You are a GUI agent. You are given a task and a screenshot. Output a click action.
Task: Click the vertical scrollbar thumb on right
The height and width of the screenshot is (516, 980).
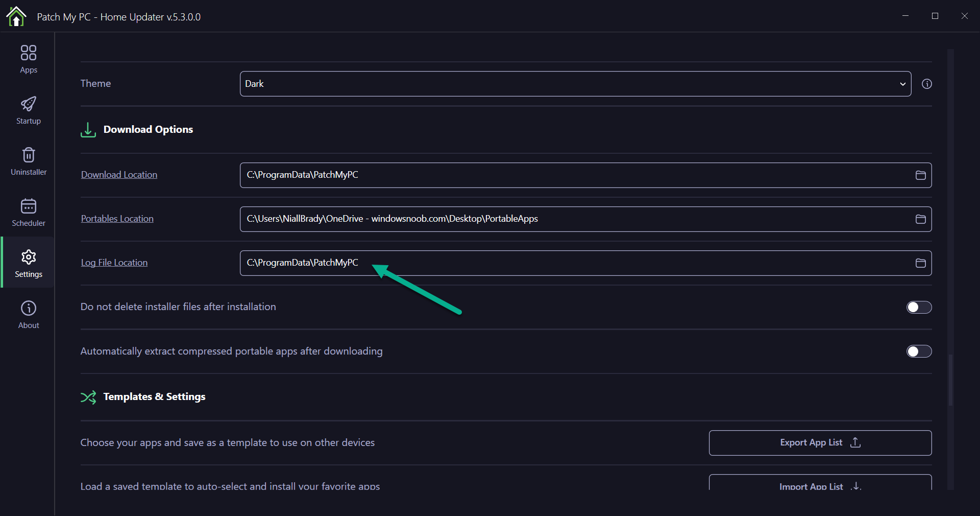coord(950,380)
